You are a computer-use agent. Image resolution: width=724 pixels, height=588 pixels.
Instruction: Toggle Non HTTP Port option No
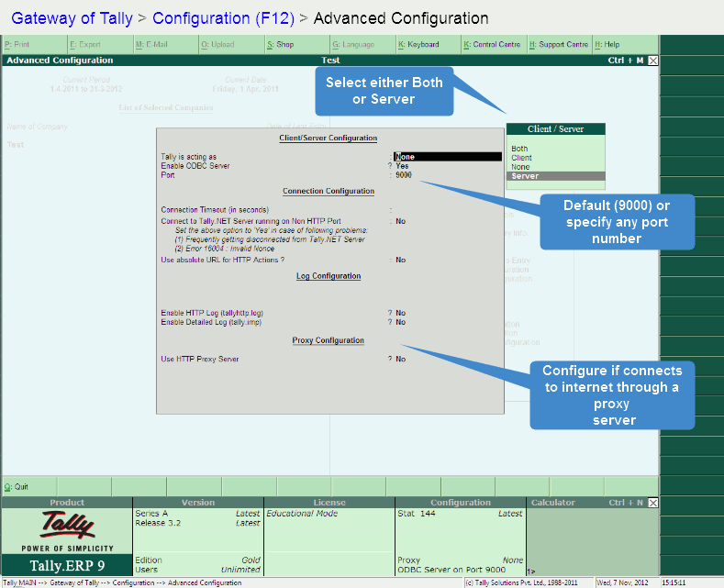pyautogui.click(x=400, y=221)
